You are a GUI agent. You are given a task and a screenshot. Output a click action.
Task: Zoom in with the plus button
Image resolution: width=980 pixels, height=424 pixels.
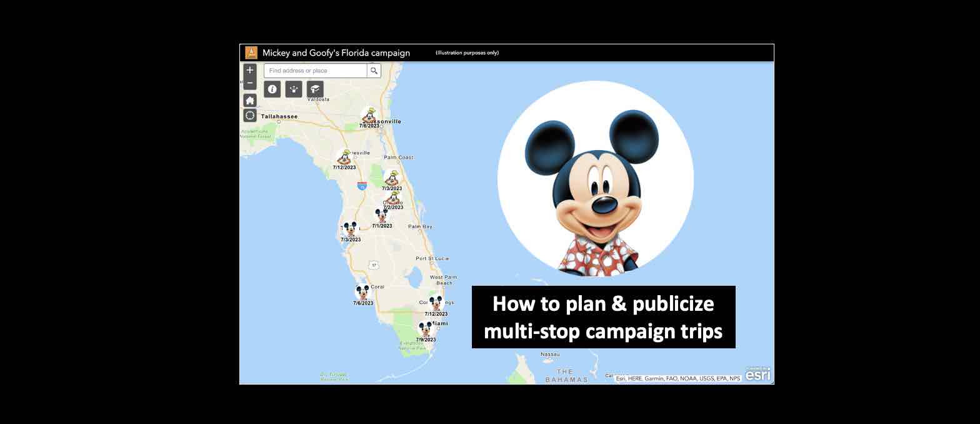pos(250,70)
